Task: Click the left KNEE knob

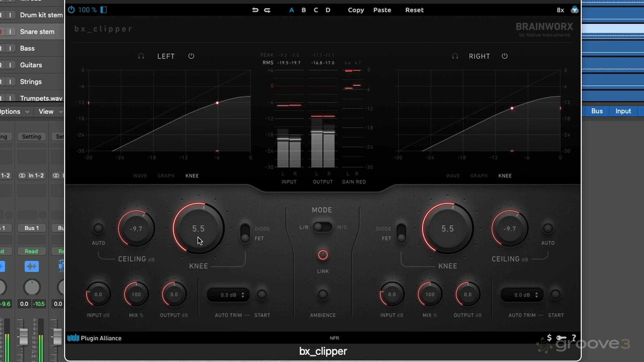Action: 198,229
